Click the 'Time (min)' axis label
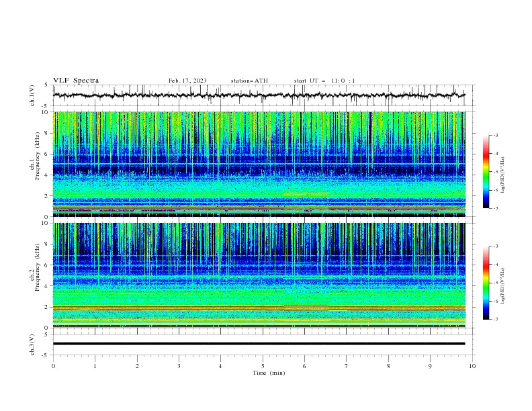This screenshot has width=532, height=411. coord(269,373)
